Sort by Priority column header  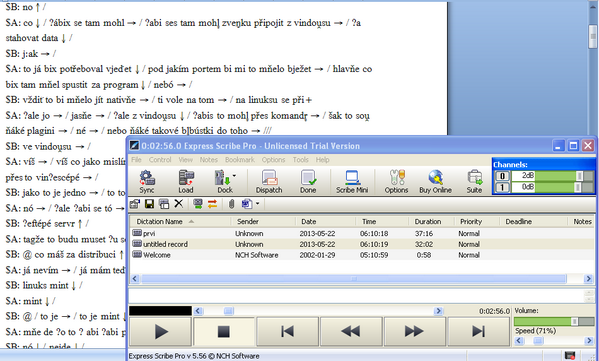click(477, 222)
